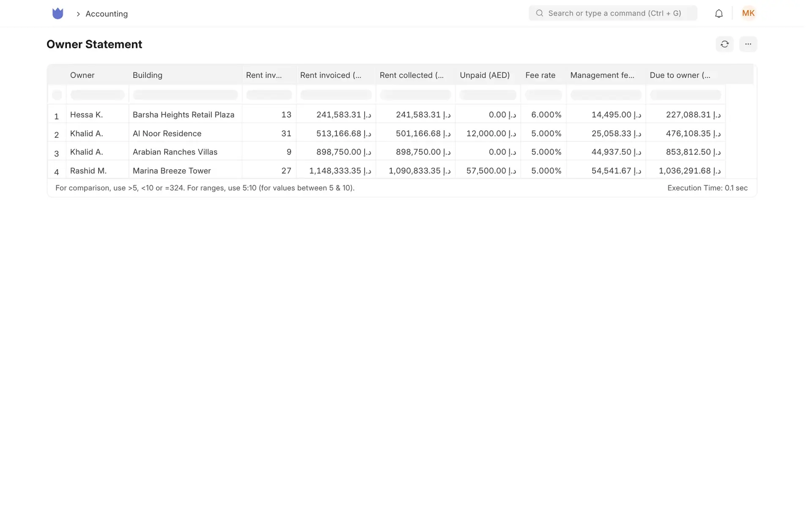Image resolution: width=812 pixels, height=508 pixels.
Task: Select the Rashid M. owner cell
Action: (97, 171)
